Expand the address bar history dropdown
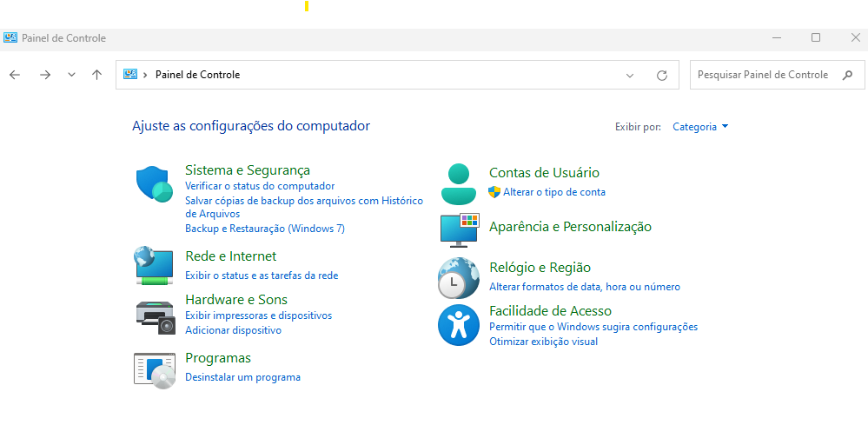Image resolution: width=868 pixels, height=445 pixels. point(630,76)
